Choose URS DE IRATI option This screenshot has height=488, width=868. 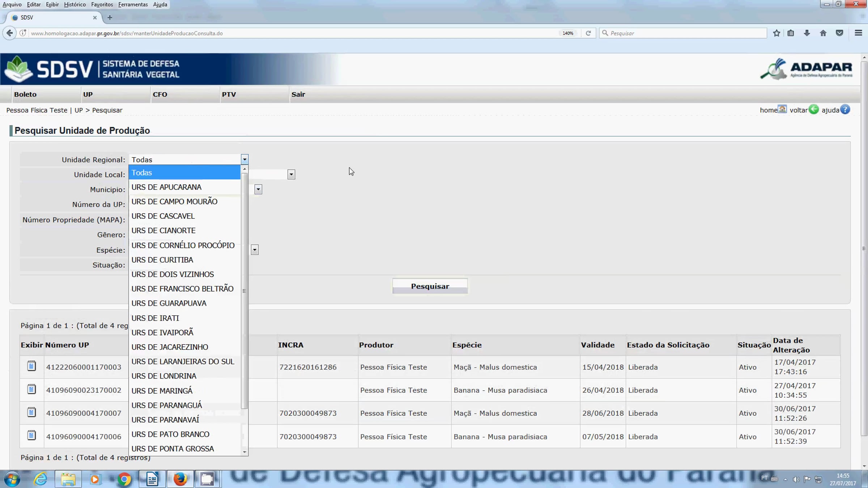click(184, 318)
